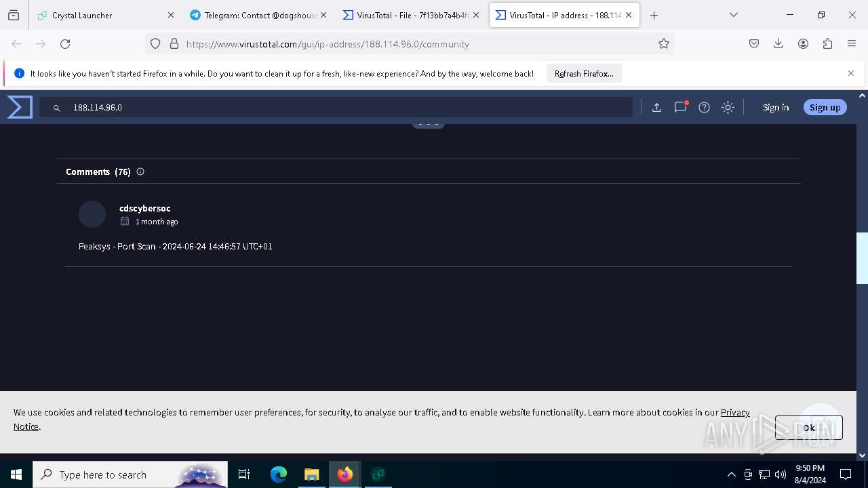The image size is (868, 488).
Task: Open the volume control tray icon
Action: pyautogui.click(x=780, y=474)
